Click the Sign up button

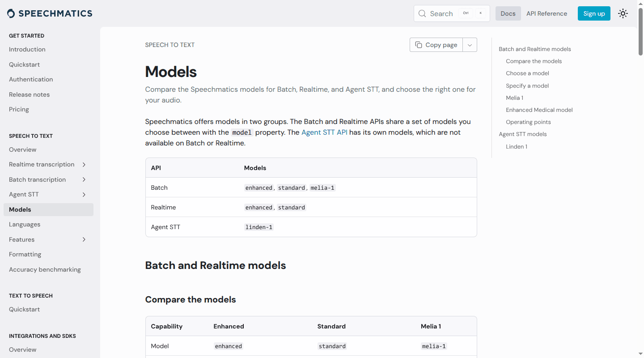(x=594, y=13)
